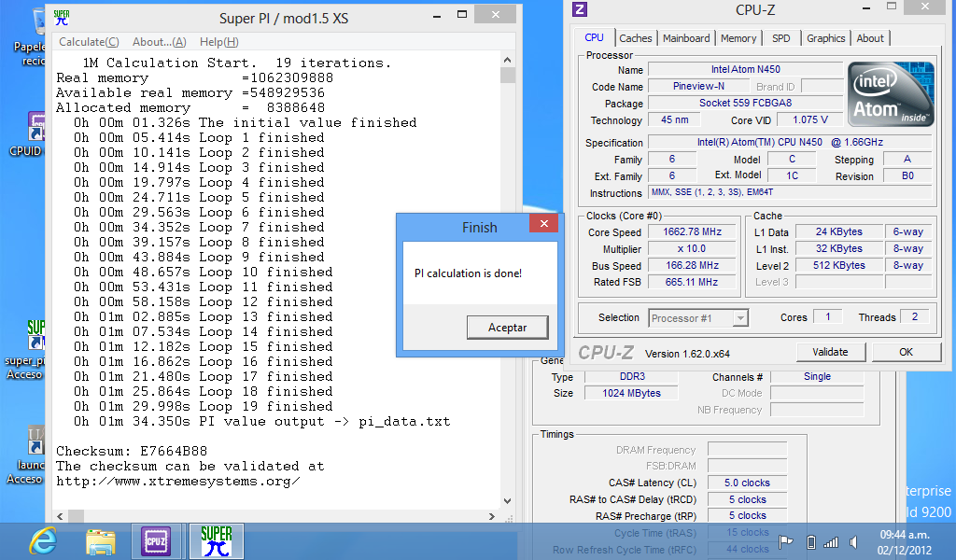Switch to the About tab in CPU-Z
This screenshot has height=560, width=956.
870,38
